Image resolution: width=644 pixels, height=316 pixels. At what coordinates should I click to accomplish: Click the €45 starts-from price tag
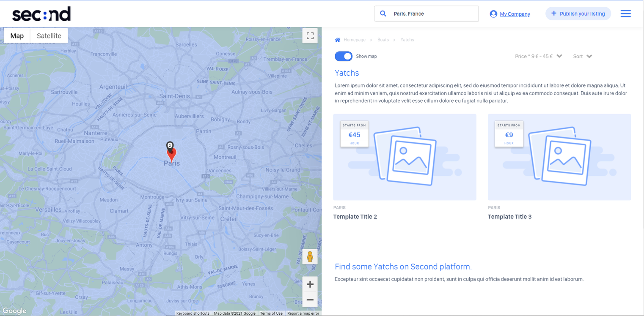coord(355,134)
